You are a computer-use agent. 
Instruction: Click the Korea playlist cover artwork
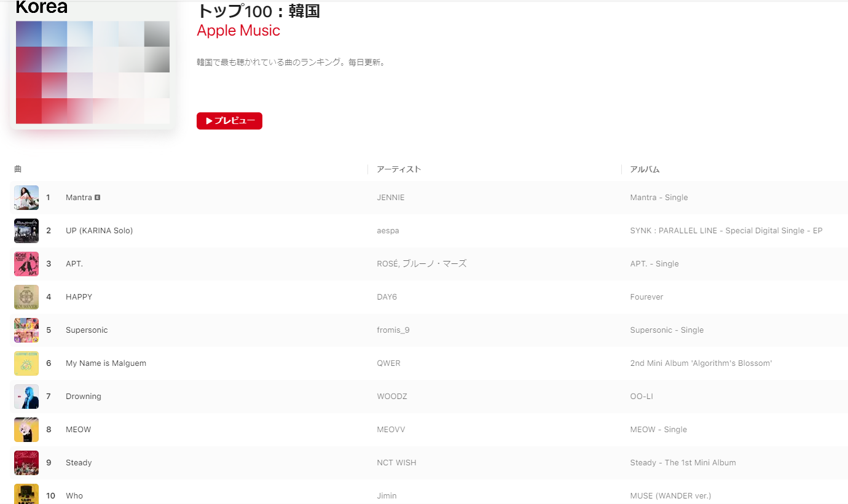point(93,64)
